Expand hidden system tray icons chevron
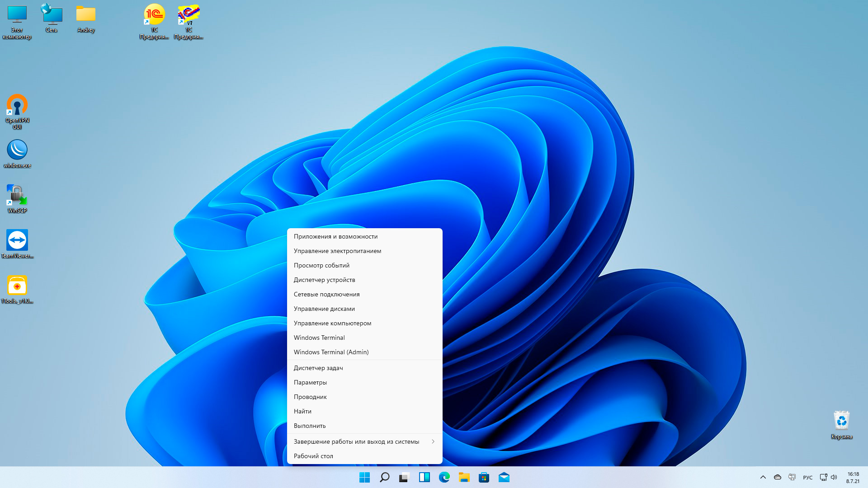The image size is (868, 488). [x=763, y=477]
